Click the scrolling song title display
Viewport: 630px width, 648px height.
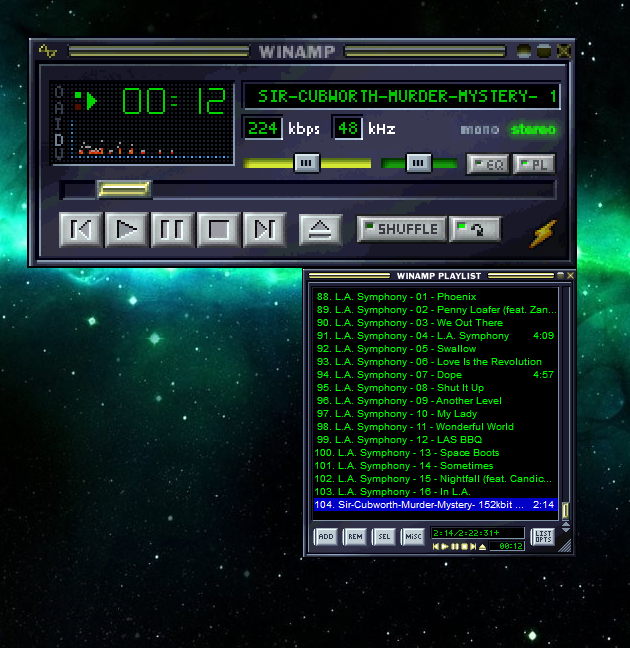click(x=402, y=96)
